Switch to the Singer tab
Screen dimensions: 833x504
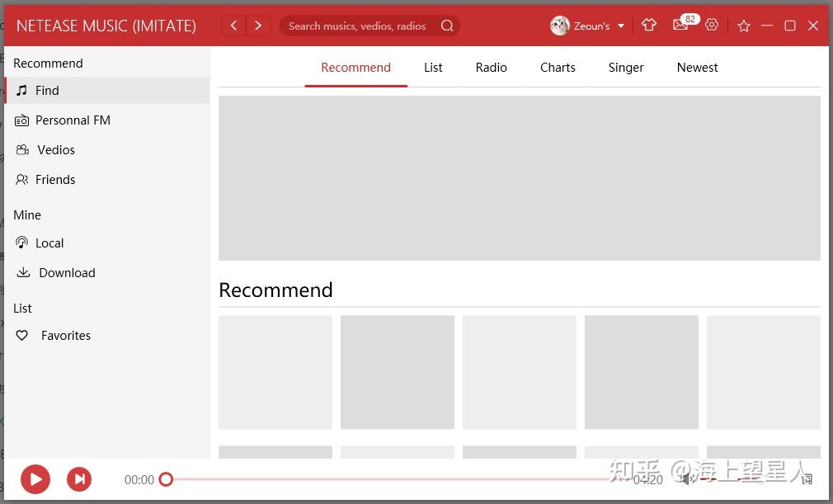(x=625, y=68)
